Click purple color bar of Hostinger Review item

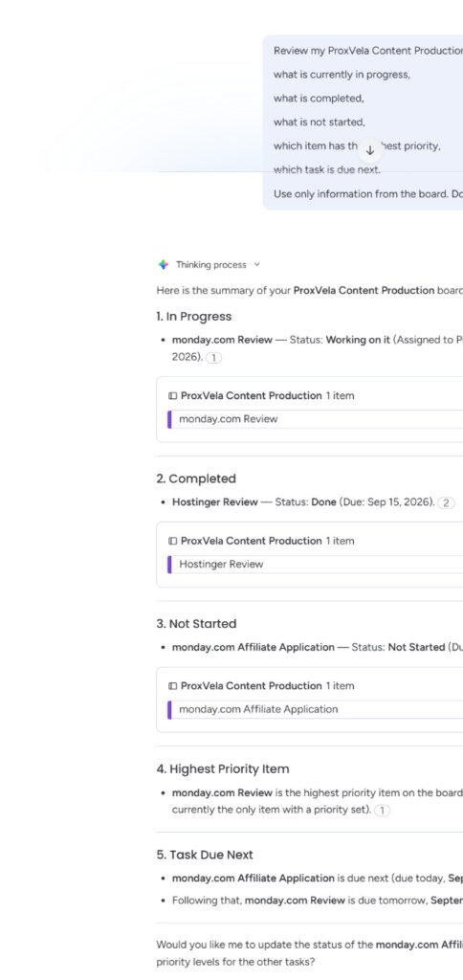point(169,565)
